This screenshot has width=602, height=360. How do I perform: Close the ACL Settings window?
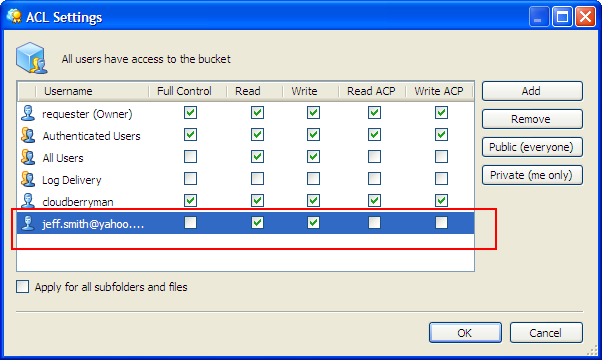click(x=585, y=17)
